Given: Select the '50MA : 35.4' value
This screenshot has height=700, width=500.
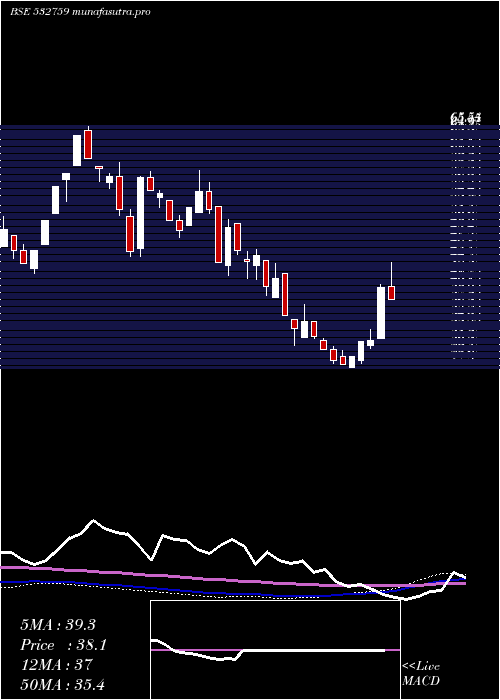Looking at the screenshot, I should click(62, 684).
